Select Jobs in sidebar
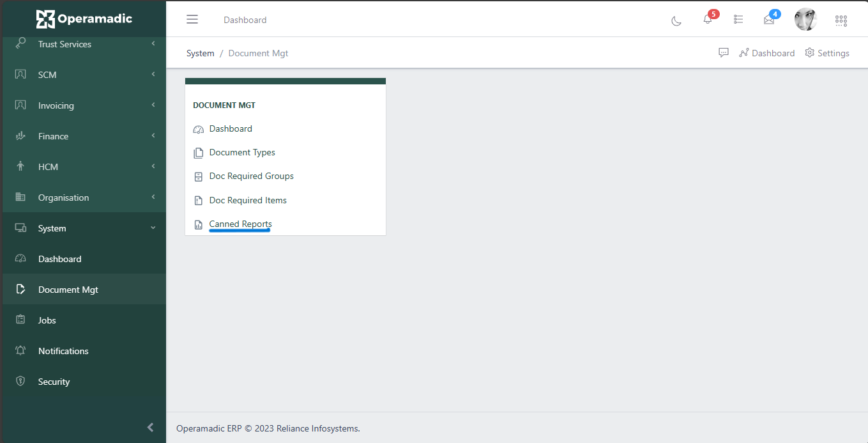This screenshot has height=443, width=868. pos(84,320)
